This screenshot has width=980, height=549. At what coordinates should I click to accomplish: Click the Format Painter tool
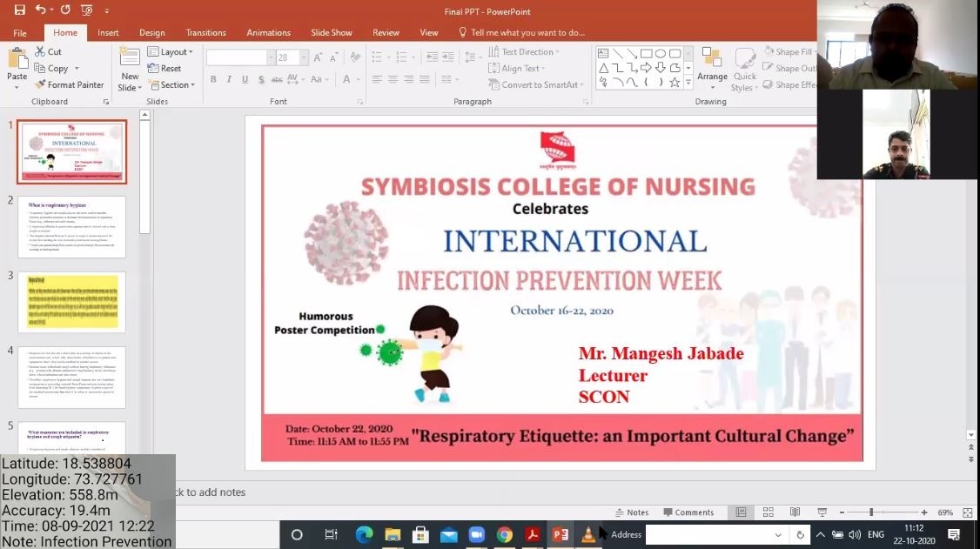(70, 84)
